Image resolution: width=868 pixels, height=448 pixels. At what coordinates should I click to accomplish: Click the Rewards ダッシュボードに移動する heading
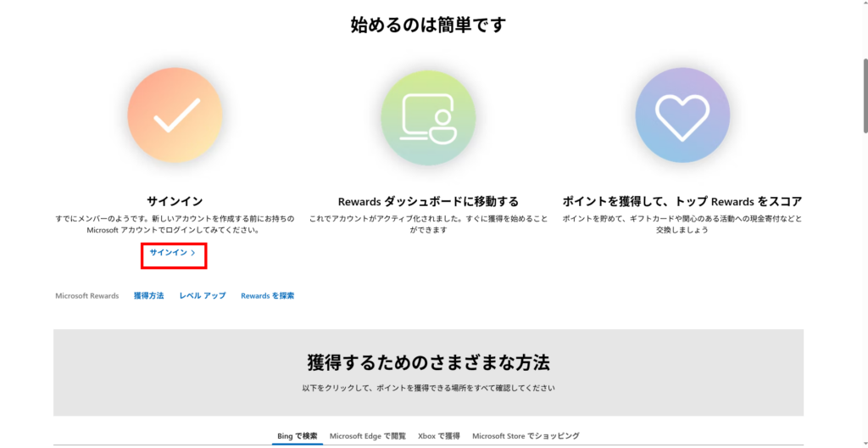(428, 202)
